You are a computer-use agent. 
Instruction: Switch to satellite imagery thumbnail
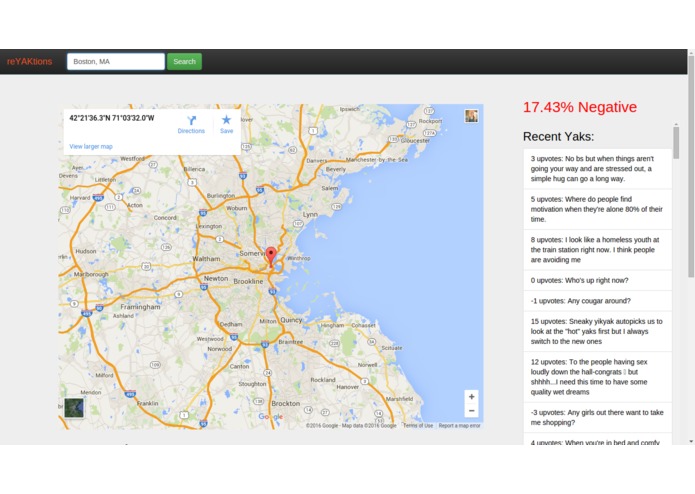74,408
